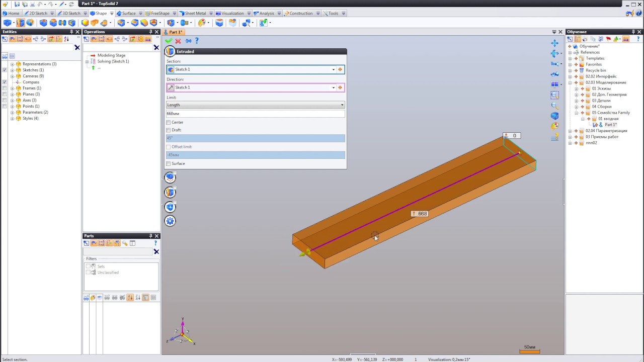Viewport: 644px width, 362px height.
Task: Expand the Styles (4) node
Action: pos(12,118)
